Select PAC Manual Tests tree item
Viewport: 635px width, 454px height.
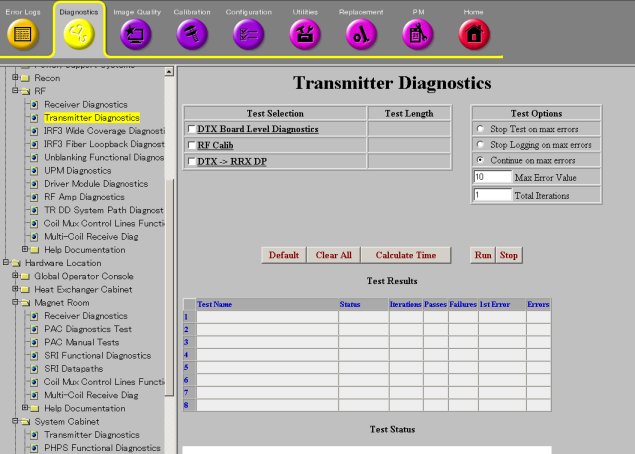click(x=81, y=342)
